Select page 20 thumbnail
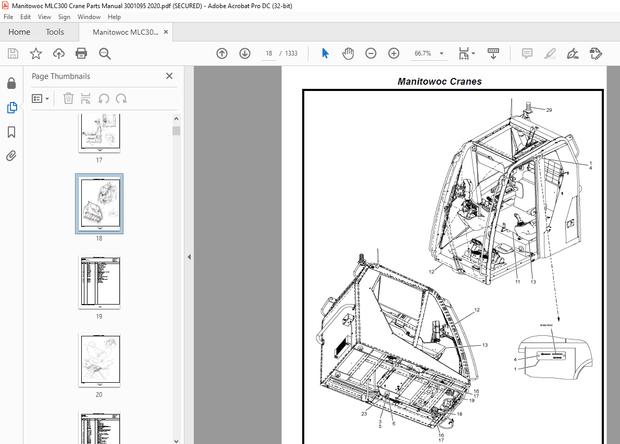This screenshot has width=620, height=444. pyautogui.click(x=99, y=360)
